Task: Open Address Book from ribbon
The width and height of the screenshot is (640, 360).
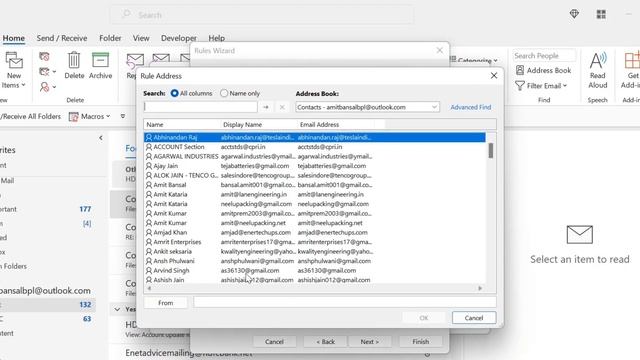Action: (543, 70)
